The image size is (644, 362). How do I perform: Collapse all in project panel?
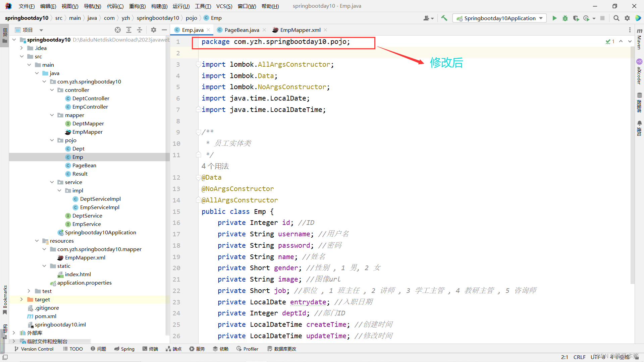pos(140,30)
